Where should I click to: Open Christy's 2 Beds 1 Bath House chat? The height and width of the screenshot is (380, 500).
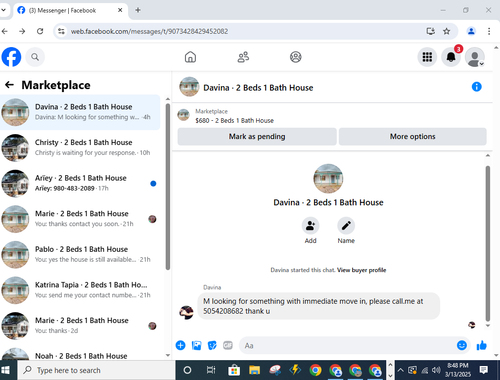[x=80, y=148]
